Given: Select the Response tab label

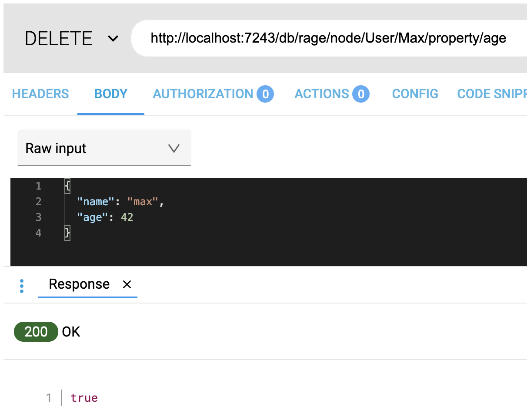Looking at the screenshot, I should tap(79, 284).
